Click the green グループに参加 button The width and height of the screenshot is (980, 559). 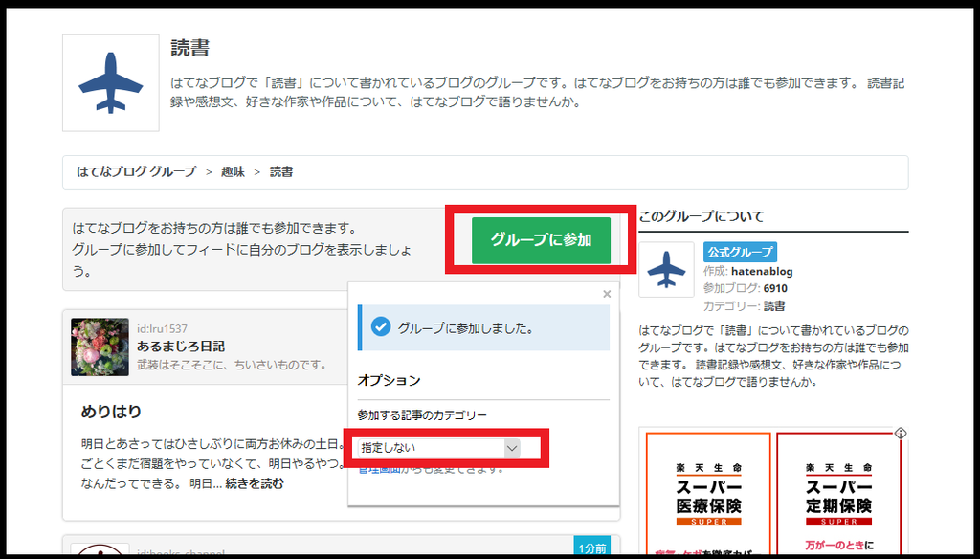541,240
